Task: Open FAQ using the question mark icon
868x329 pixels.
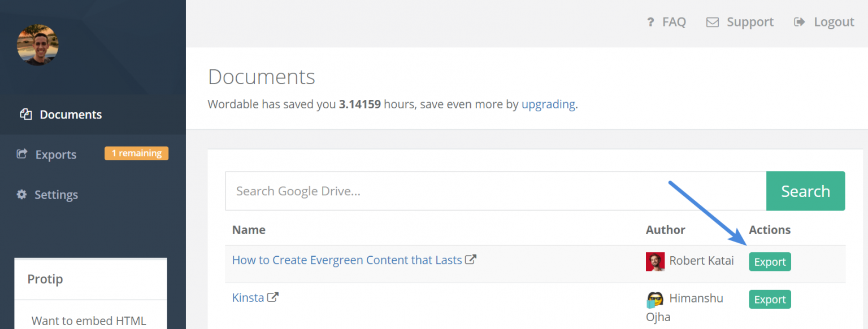Action: [x=650, y=21]
